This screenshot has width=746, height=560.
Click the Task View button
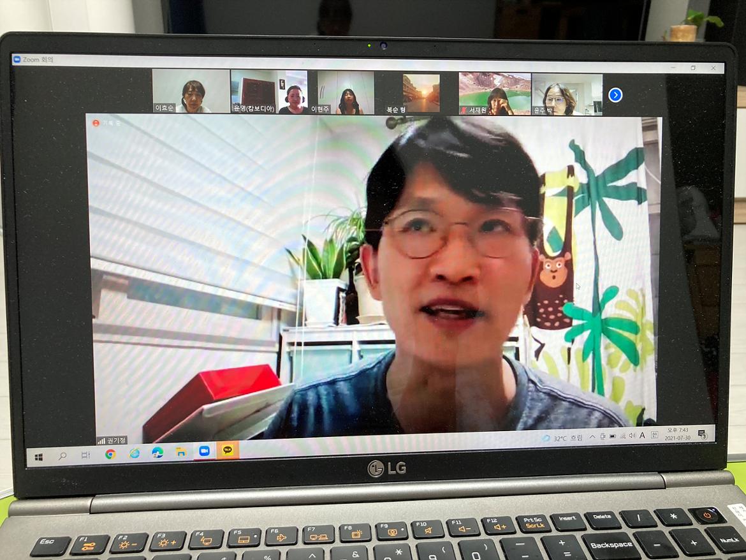(85, 455)
